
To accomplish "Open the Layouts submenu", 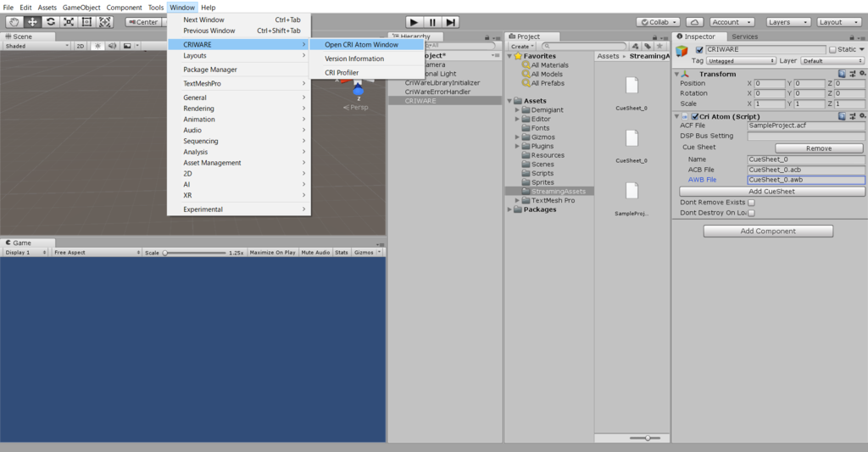I will pyautogui.click(x=238, y=56).
